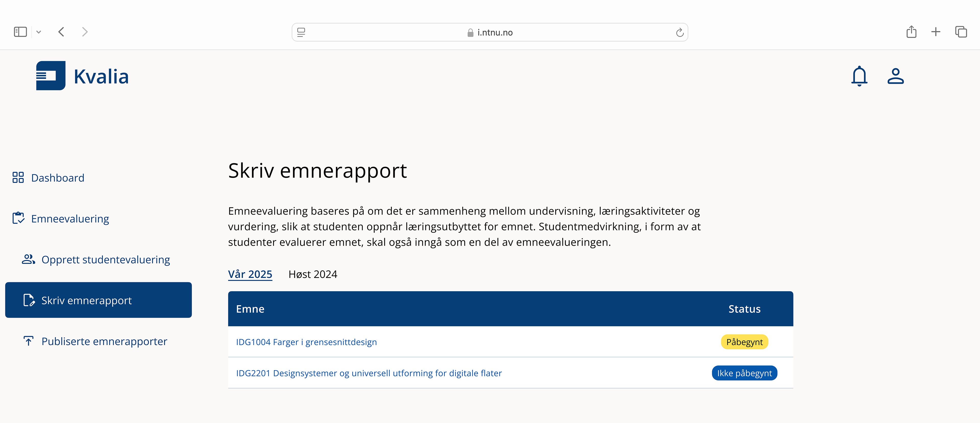
Task: Reload the page in address bar
Action: click(679, 33)
